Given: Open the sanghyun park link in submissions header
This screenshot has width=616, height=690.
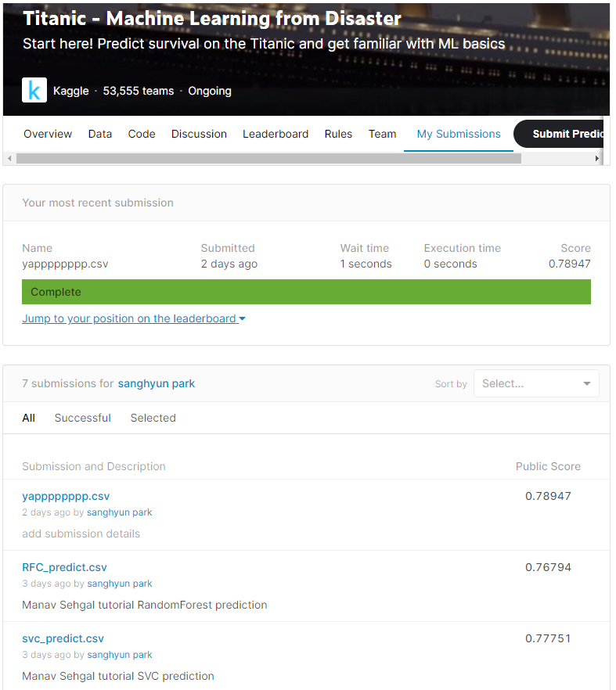Looking at the screenshot, I should [x=157, y=383].
